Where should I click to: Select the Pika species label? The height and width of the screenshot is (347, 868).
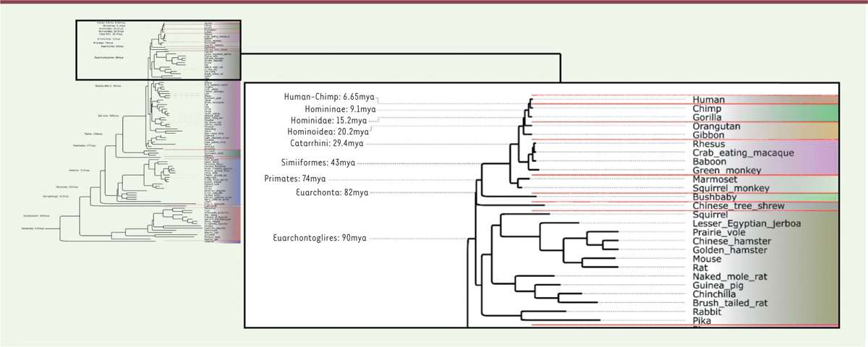pyautogui.click(x=703, y=320)
